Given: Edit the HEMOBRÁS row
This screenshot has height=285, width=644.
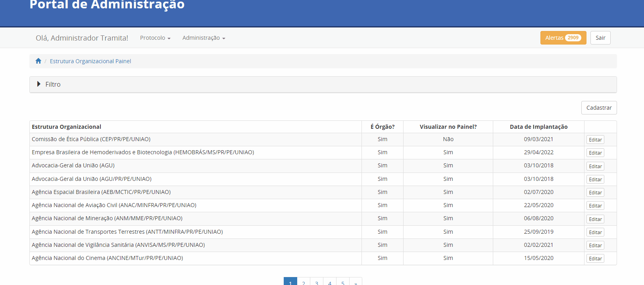Looking at the screenshot, I should coord(595,153).
